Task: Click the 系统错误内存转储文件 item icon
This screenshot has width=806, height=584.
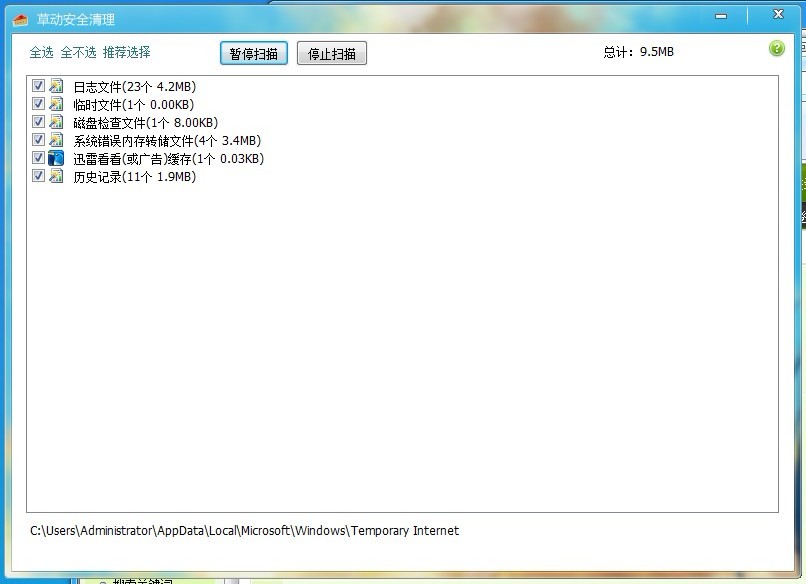Action: (56, 140)
